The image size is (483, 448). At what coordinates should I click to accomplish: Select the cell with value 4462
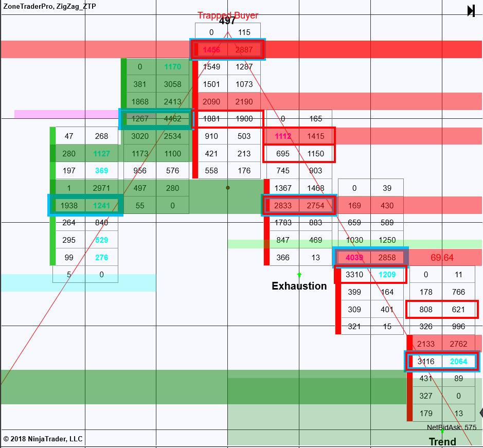pos(172,119)
